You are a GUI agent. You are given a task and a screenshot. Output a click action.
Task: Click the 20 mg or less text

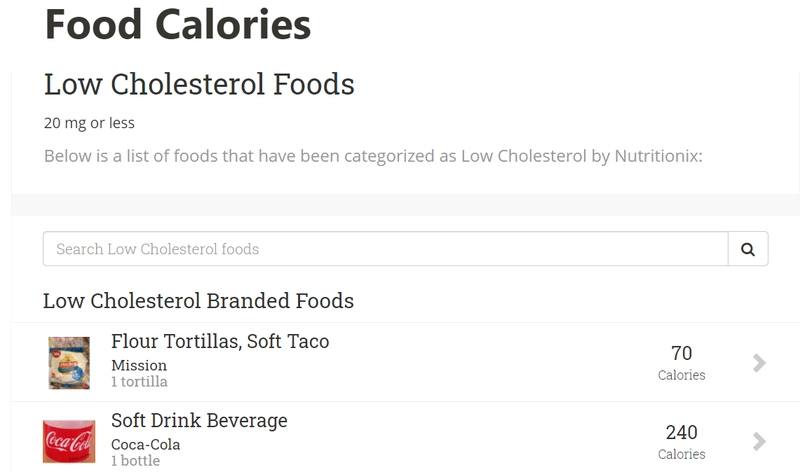pos(89,123)
